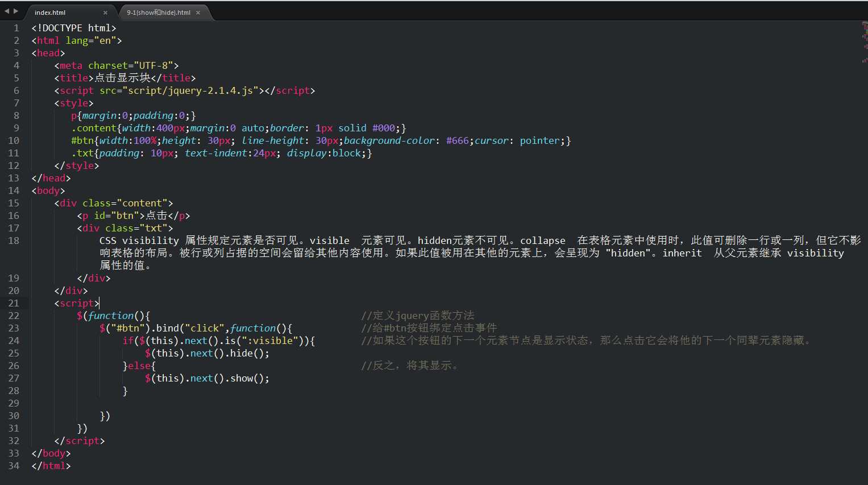Click the if :visible condition line
The height and width of the screenshot is (485, 868).
coord(219,341)
